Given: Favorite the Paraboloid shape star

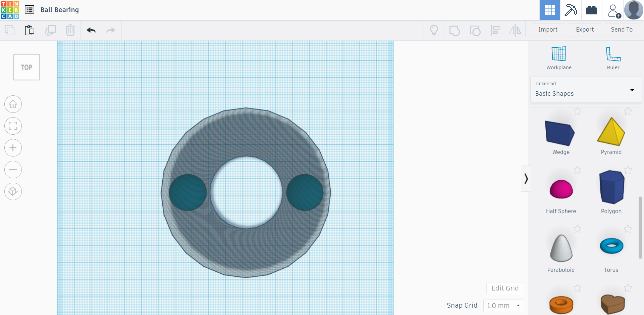Looking at the screenshot, I should (x=577, y=229).
